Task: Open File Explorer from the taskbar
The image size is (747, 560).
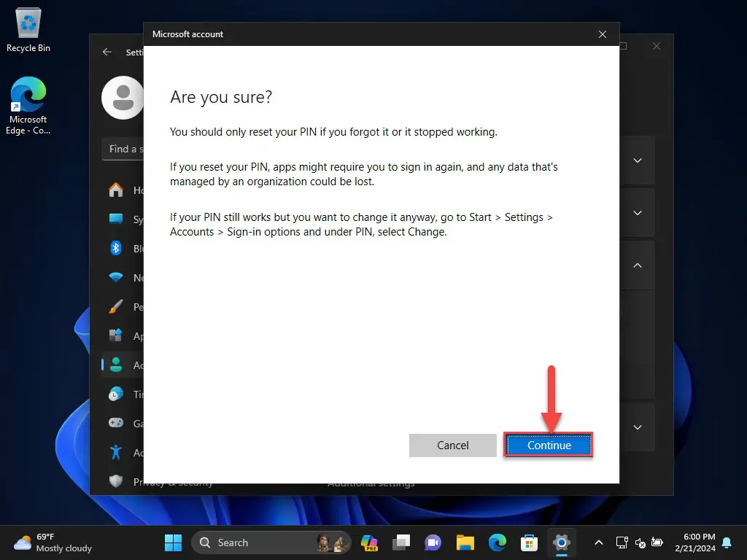Action: coord(465,542)
